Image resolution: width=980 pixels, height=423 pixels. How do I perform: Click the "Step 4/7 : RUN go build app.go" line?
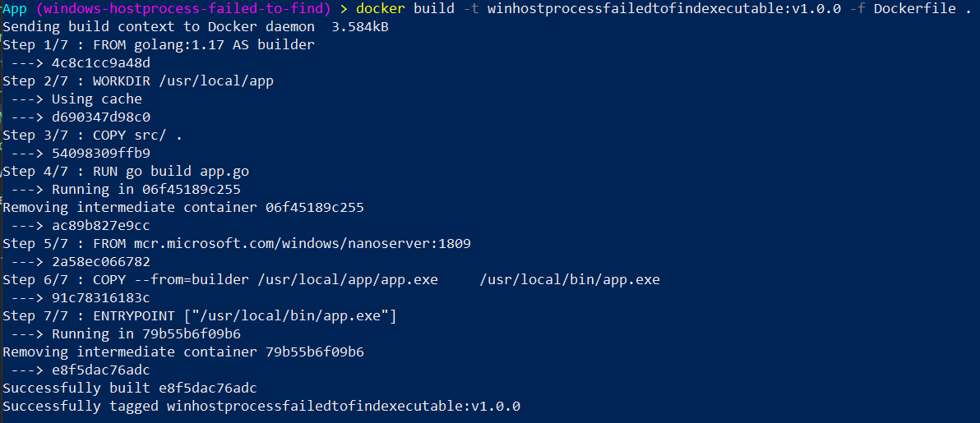(x=126, y=172)
